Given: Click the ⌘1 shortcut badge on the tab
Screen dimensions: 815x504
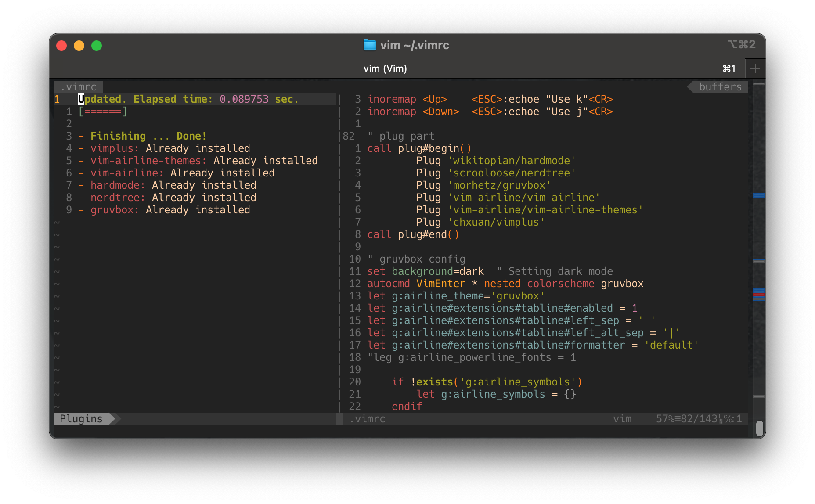Looking at the screenshot, I should pos(729,68).
